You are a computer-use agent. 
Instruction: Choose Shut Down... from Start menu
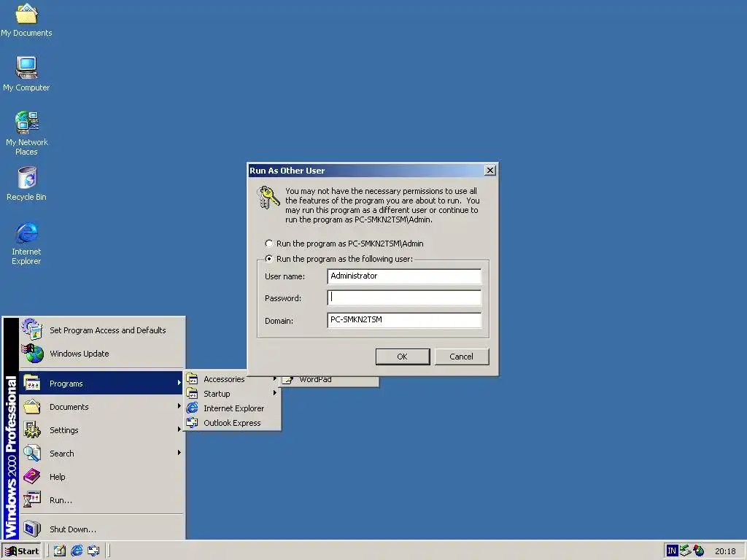tap(101, 529)
